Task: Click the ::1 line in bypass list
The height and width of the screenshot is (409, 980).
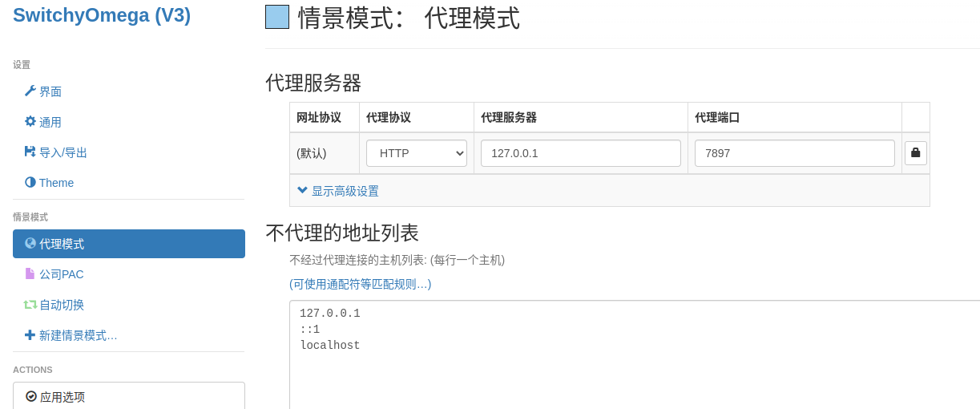Action: [310, 330]
